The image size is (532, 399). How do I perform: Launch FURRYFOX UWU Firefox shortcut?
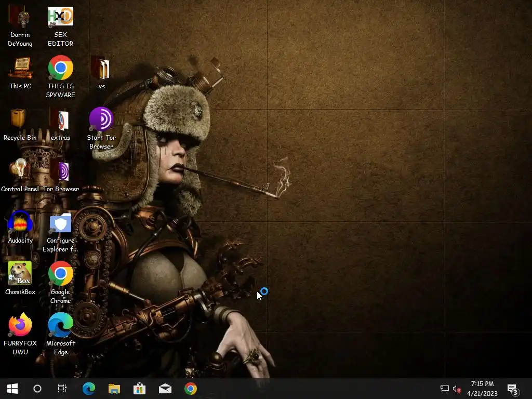(20, 334)
